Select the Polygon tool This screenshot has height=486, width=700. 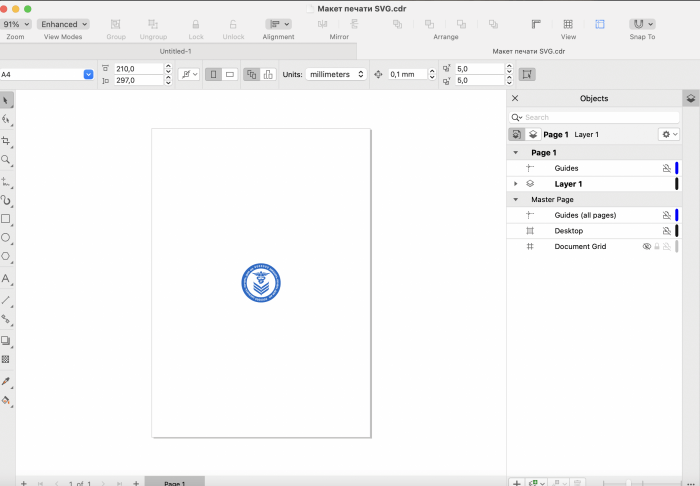(6, 256)
